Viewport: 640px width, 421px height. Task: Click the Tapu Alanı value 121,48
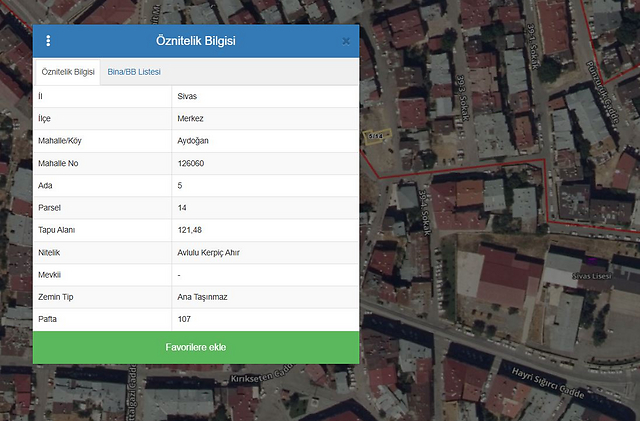tap(189, 230)
